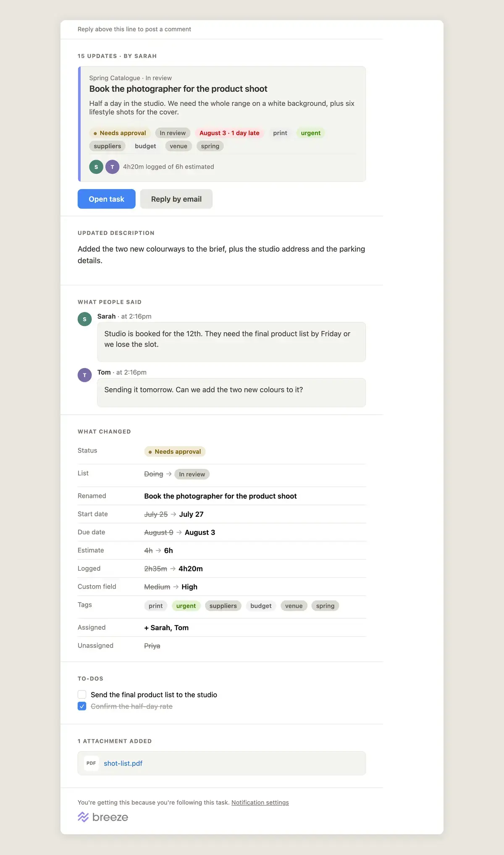The height and width of the screenshot is (855, 504).
Task: Click Reply by email button
Action: [176, 199]
